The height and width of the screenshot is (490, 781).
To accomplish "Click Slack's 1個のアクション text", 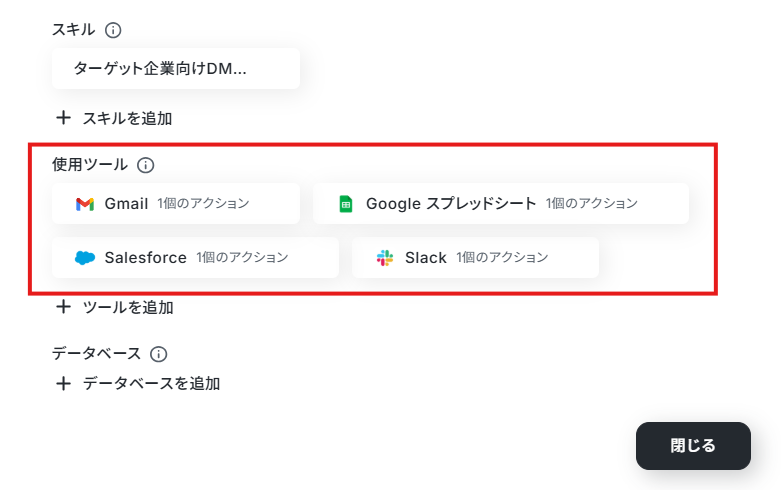I will pos(502,257).
